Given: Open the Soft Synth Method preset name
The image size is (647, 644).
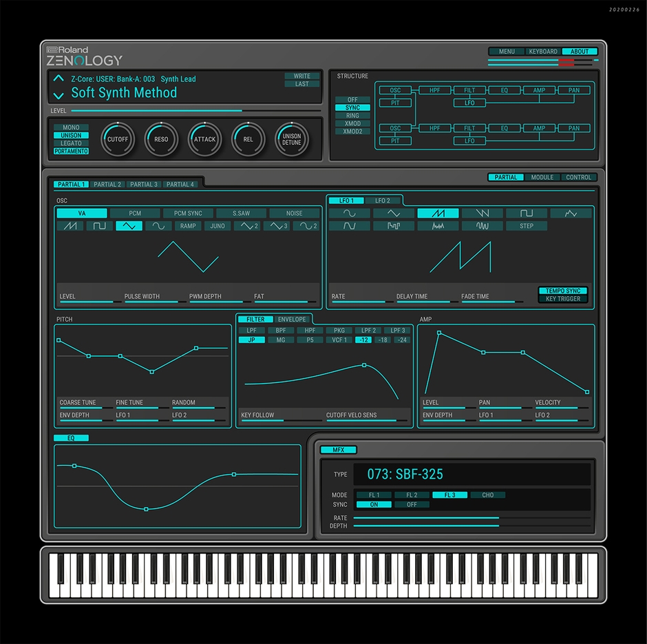Looking at the screenshot, I should [x=124, y=92].
